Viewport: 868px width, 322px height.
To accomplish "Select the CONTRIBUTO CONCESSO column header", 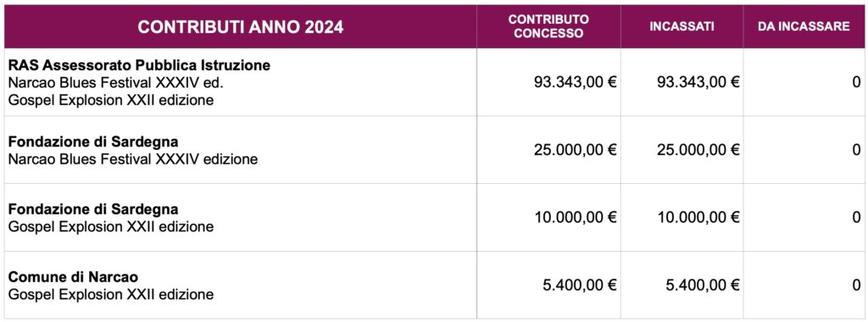I will click(548, 26).
